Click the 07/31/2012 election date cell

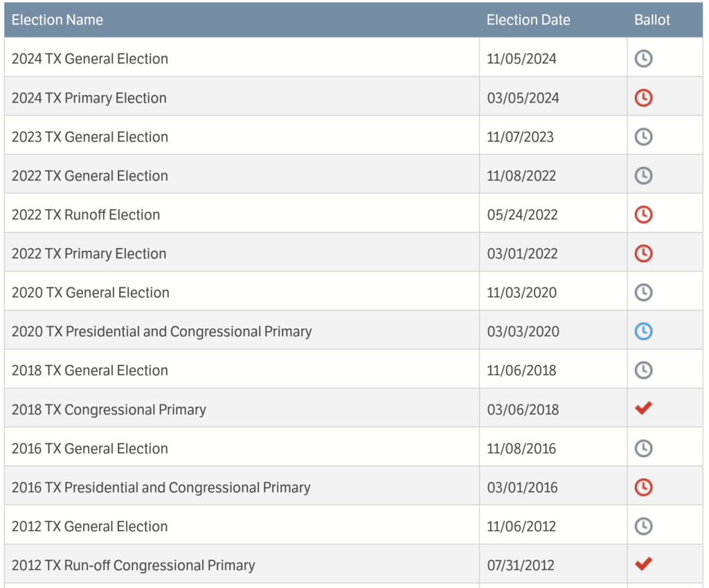[x=521, y=565]
